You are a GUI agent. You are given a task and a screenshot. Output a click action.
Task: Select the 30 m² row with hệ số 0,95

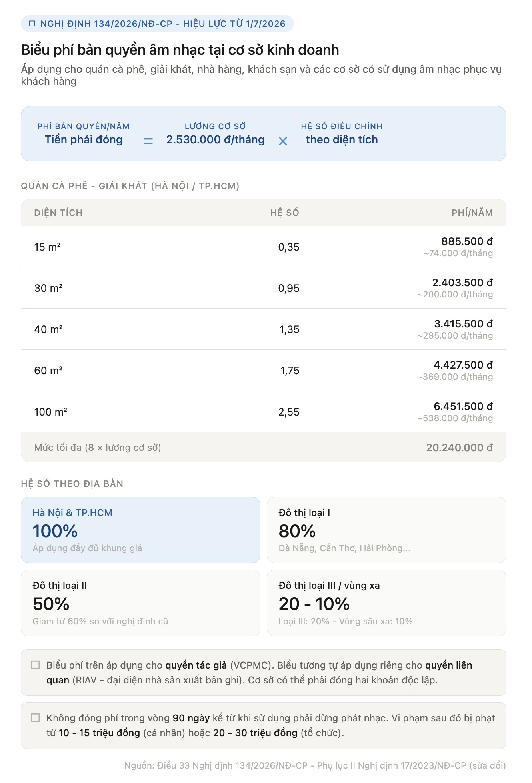click(264, 288)
